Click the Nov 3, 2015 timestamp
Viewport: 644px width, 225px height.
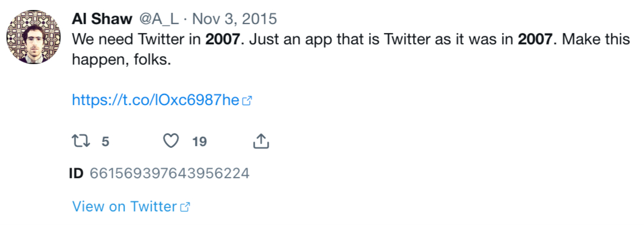tap(234, 19)
